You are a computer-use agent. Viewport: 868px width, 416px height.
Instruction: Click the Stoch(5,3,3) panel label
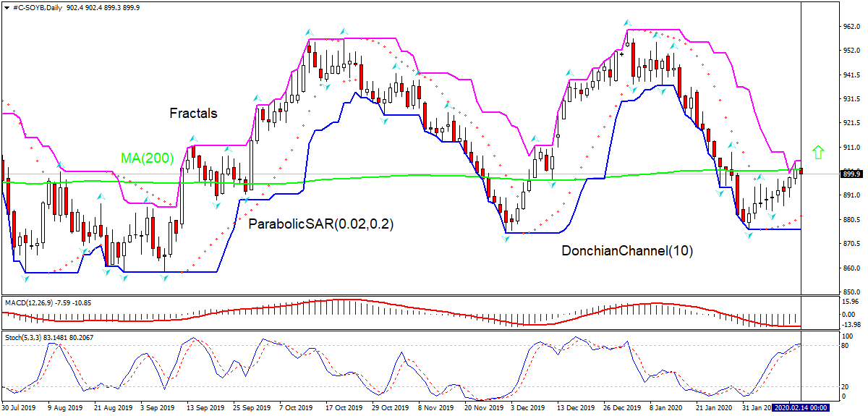click(x=27, y=337)
